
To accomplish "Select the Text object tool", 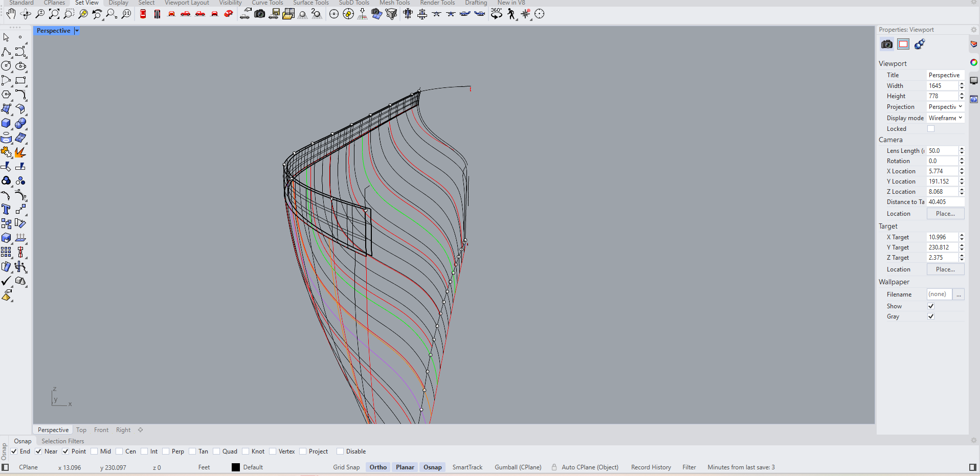I will tap(6, 209).
